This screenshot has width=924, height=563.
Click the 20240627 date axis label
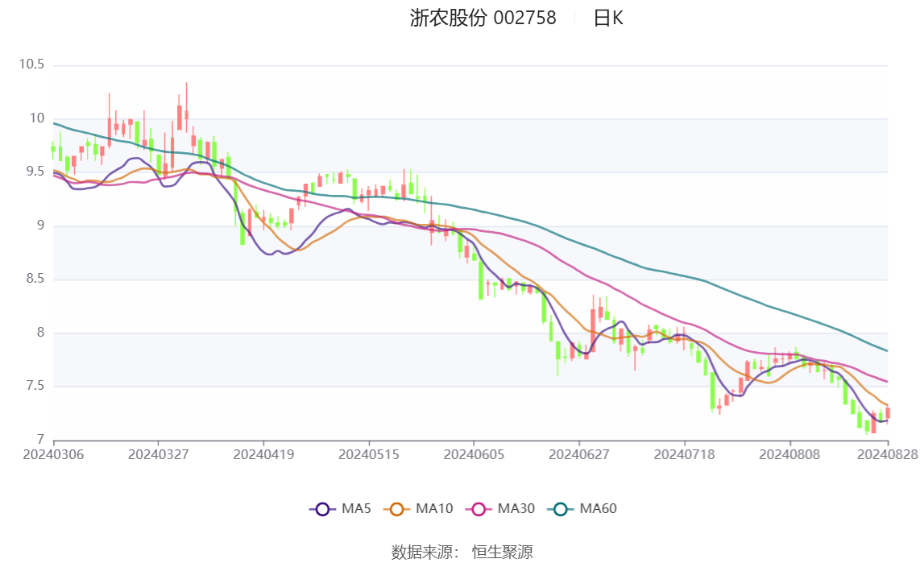(x=579, y=454)
